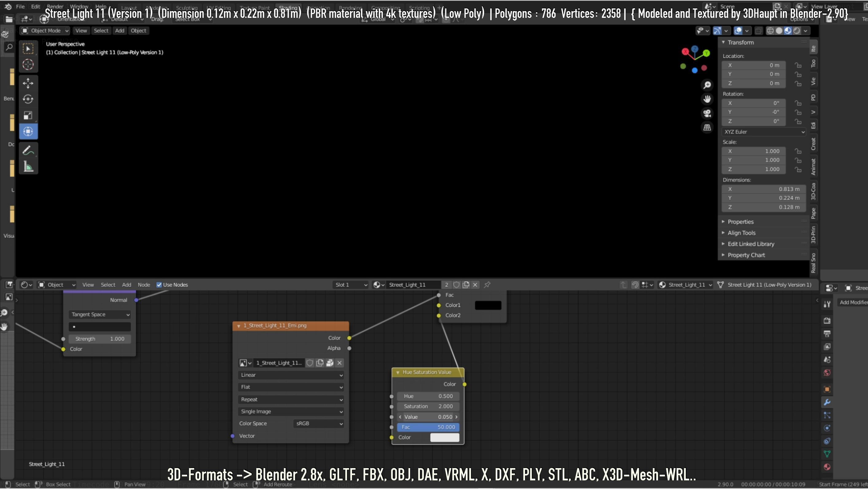Click the Hue Saturation Value Color swatch
Viewport: 868px width, 489px height.
click(444, 437)
